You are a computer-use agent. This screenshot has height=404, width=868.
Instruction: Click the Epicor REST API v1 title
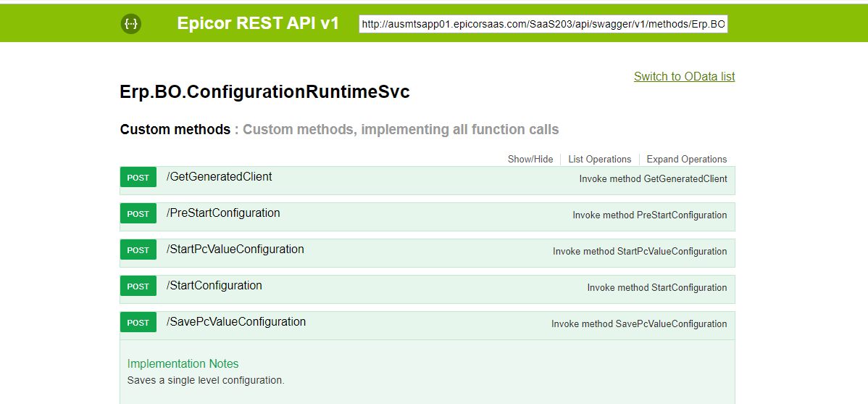pyautogui.click(x=258, y=23)
